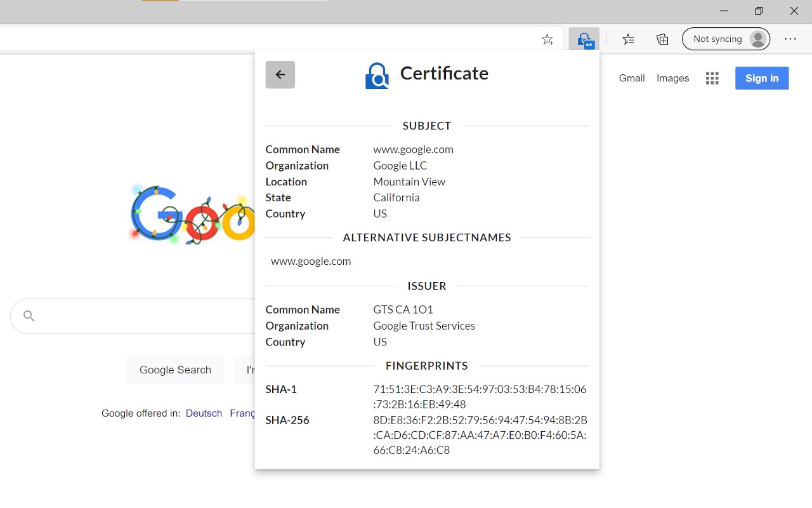Click inside the Google search box
The image size is (812, 508).
[x=133, y=316]
